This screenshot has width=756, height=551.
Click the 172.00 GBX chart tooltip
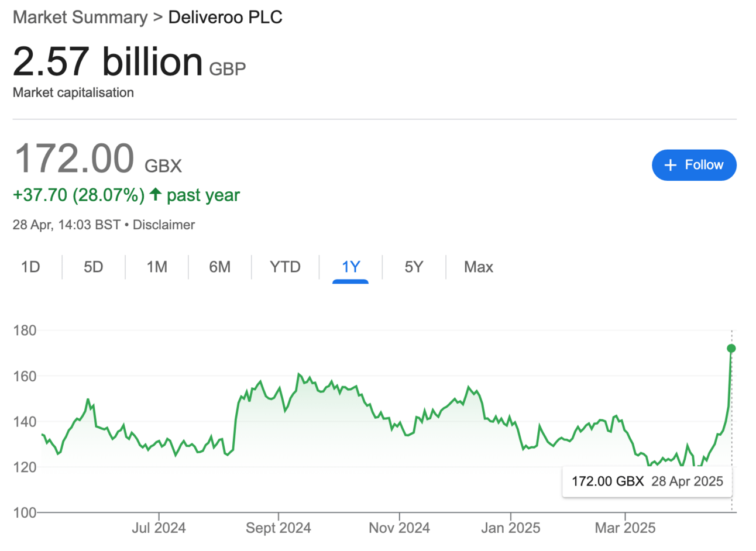[647, 481]
